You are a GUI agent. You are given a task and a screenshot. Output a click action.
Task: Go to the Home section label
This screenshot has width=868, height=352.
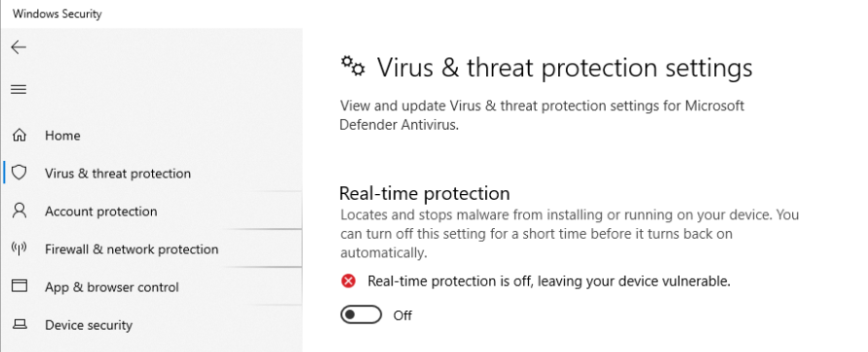pyautogui.click(x=62, y=136)
